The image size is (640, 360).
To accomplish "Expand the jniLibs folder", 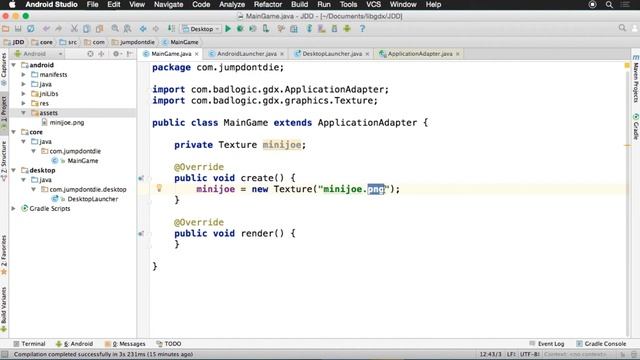I will (x=24, y=93).
